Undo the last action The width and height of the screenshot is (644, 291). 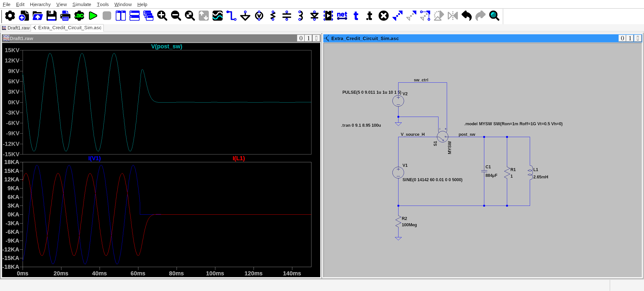pos(467,16)
